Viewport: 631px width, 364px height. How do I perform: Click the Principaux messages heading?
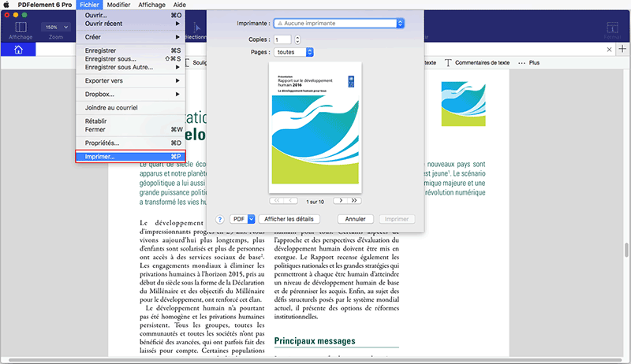315,341
